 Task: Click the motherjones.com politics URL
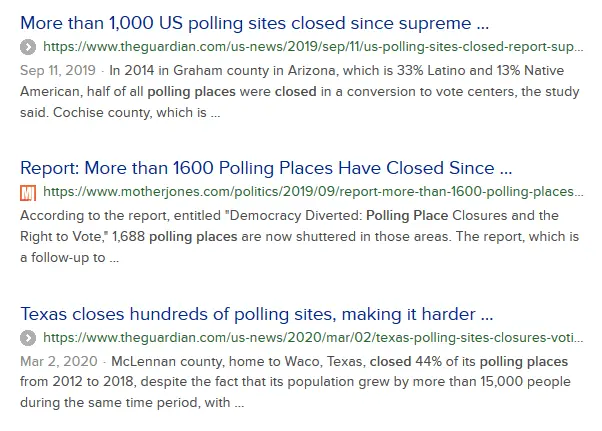pyautogui.click(x=314, y=192)
